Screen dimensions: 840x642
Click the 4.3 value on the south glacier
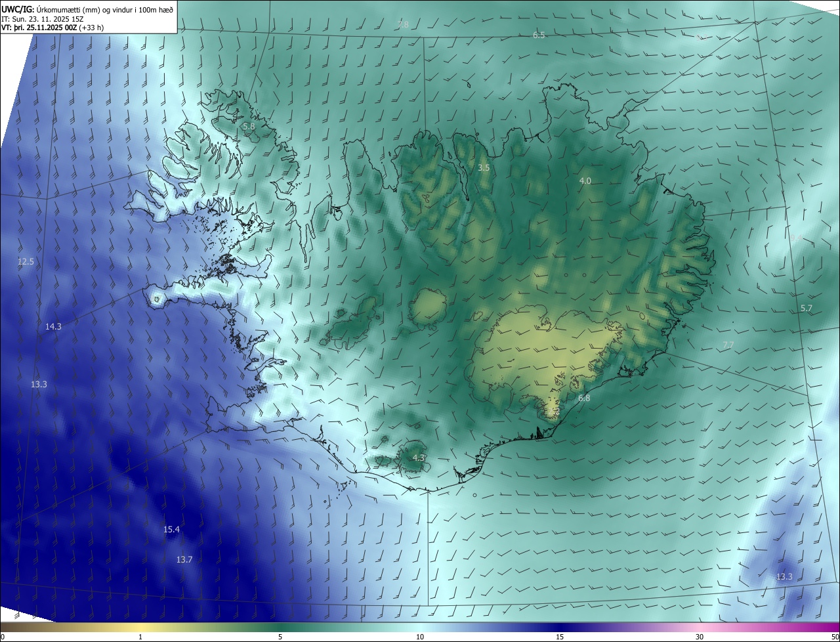pyautogui.click(x=419, y=458)
